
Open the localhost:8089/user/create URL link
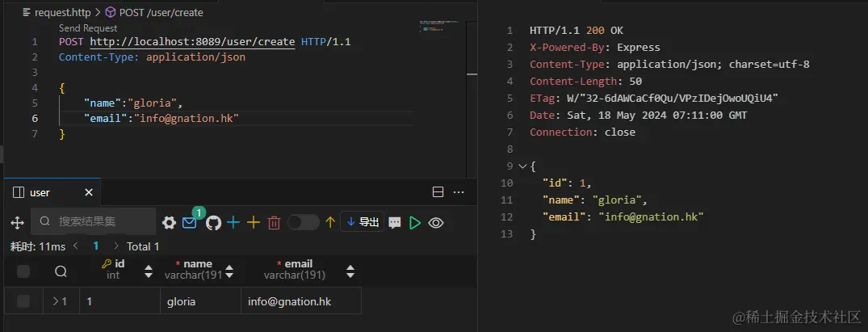192,41
